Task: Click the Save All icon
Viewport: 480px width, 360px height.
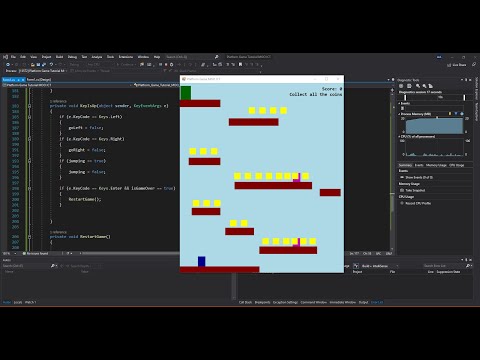Action: coord(44,65)
